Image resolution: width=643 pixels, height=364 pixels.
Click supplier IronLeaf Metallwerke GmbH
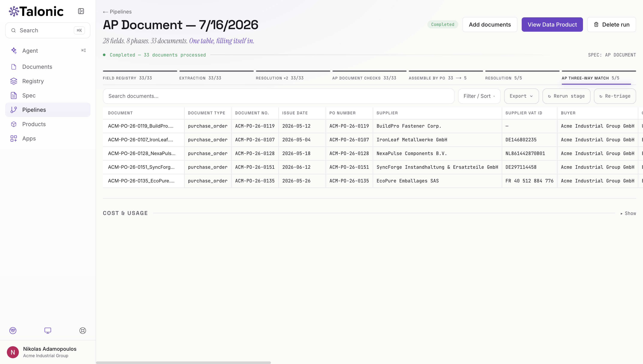412,140
